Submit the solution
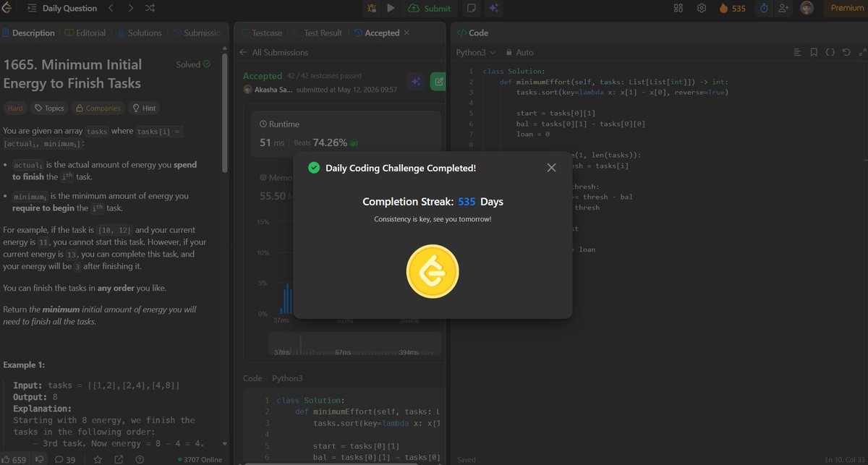Viewport: 868px width, 465px height. click(430, 8)
